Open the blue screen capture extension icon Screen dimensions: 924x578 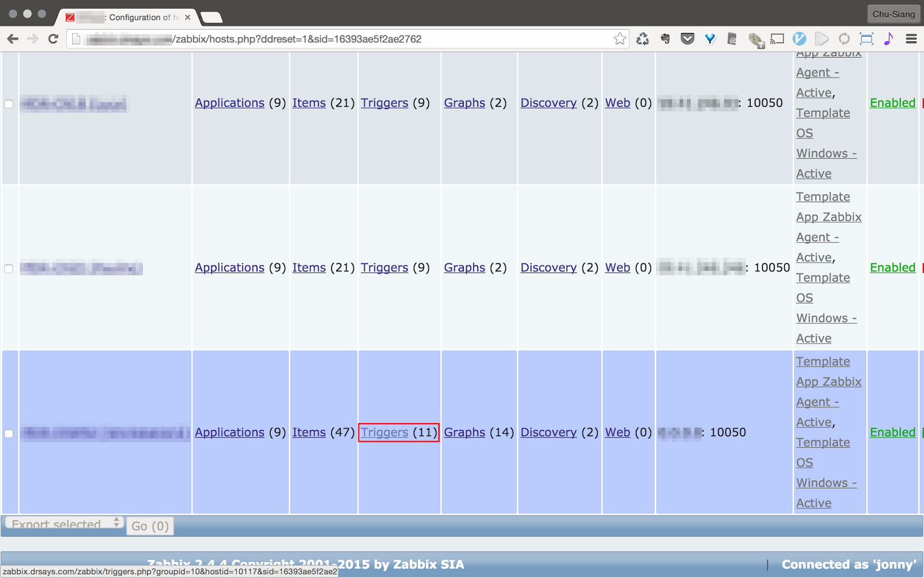click(866, 39)
